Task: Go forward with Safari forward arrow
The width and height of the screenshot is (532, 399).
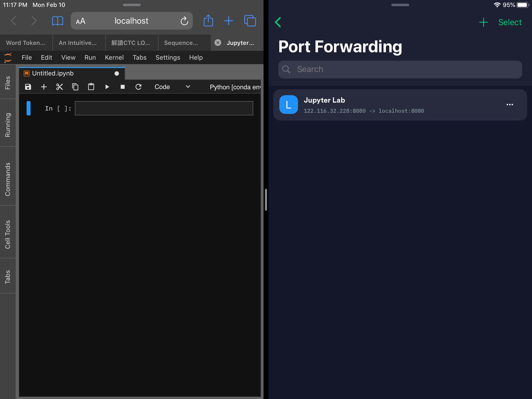Action: tap(34, 21)
